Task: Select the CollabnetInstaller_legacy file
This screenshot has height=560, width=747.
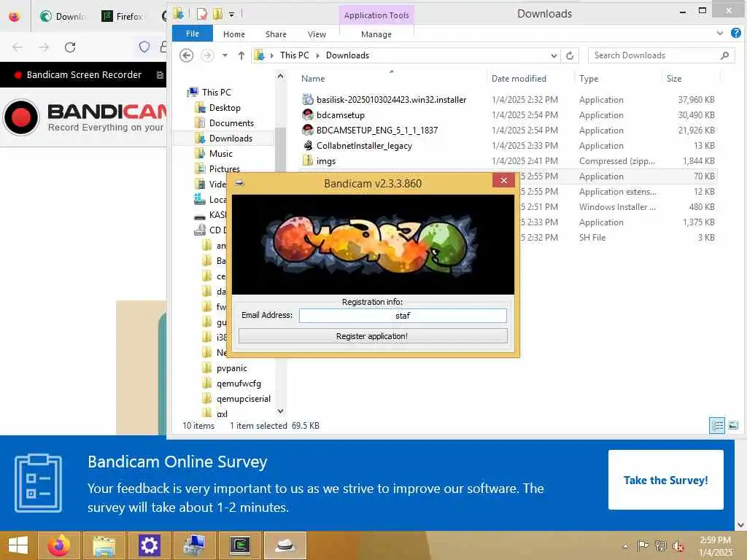Action: (x=364, y=145)
